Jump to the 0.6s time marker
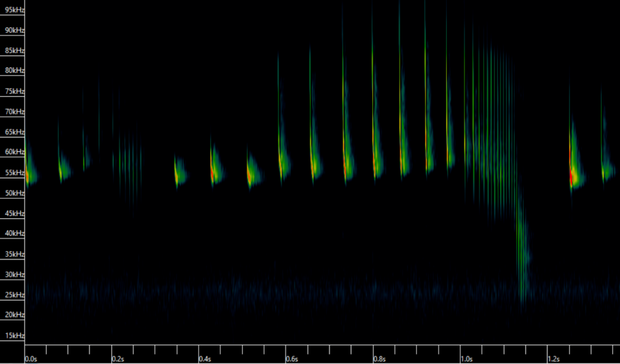Screen dimensions: 620x364 [292, 359]
